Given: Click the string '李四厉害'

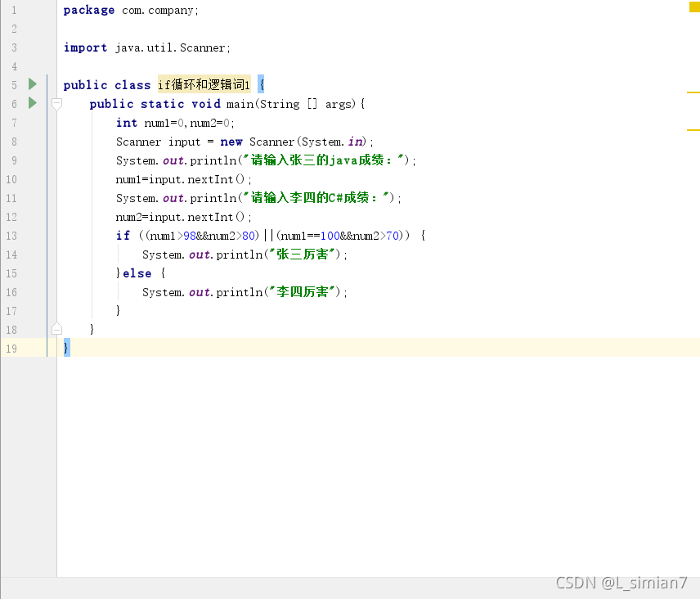Looking at the screenshot, I should click(303, 292).
